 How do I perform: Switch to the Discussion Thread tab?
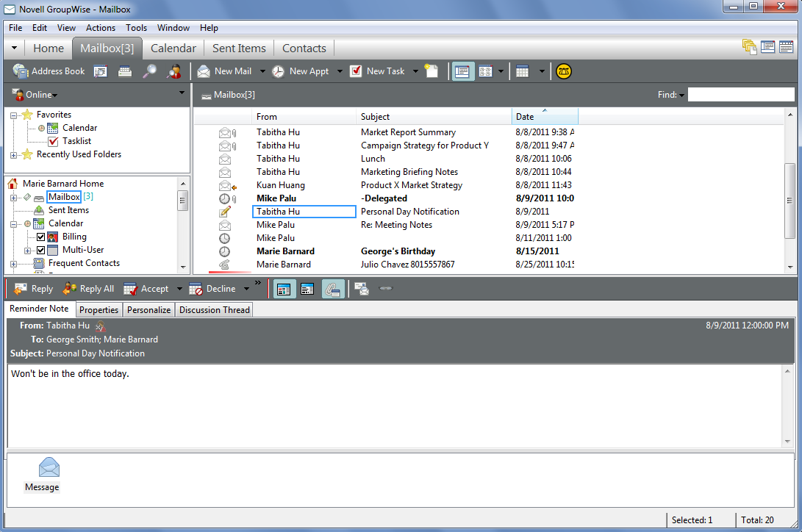(x=213, y=309)
